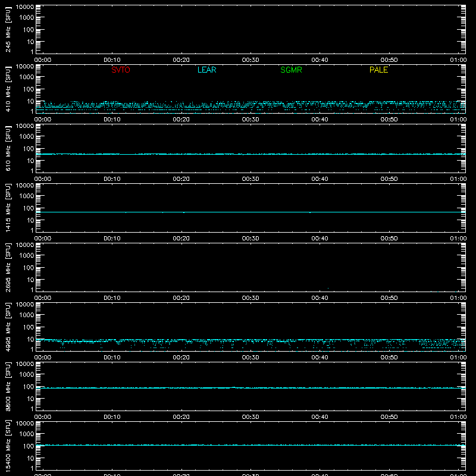Click the noisy cyan data in 410 MHz panel

pyautogui.click(x=250, y=107)
